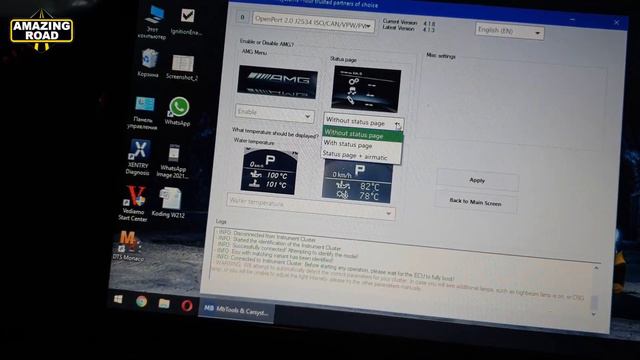This screenshot has width=640, height=360.
Task: Click the Status page preview thumbnail
Action: tap(366, 89)
